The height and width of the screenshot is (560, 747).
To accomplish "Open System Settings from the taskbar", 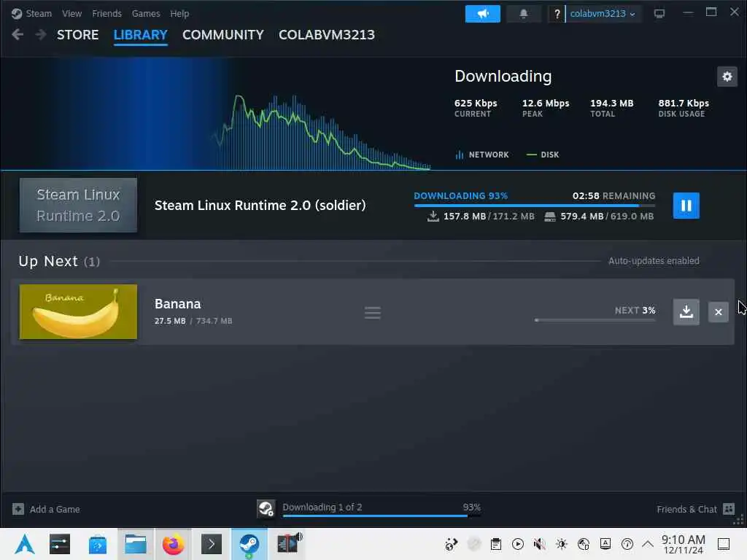I will (60, 544).
